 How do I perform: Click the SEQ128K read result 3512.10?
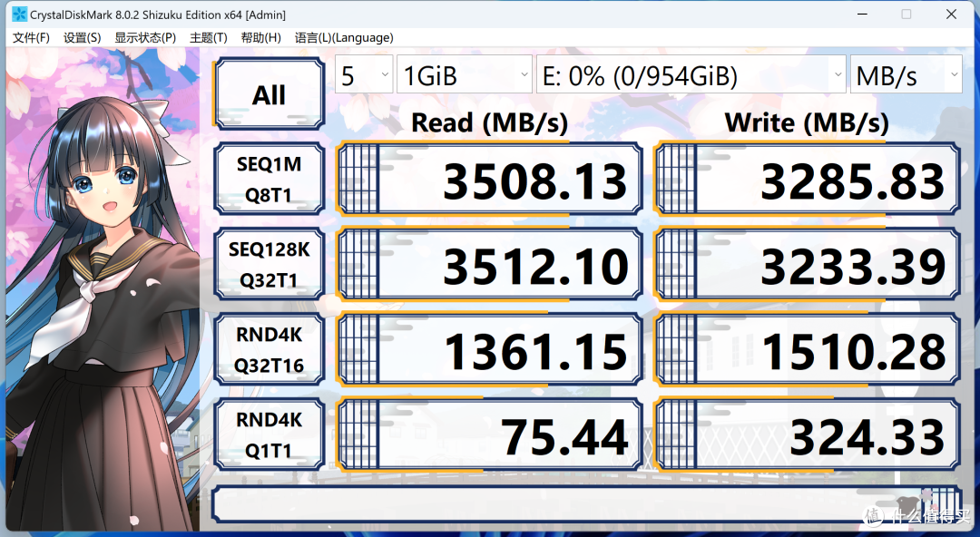click(x=489, y=264)
